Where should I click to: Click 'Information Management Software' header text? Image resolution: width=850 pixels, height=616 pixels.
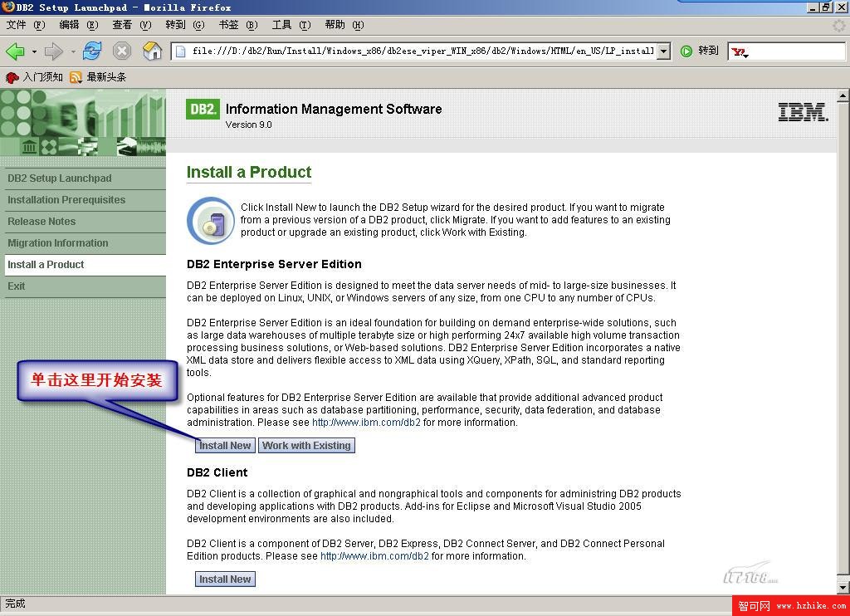click(334, 109)
